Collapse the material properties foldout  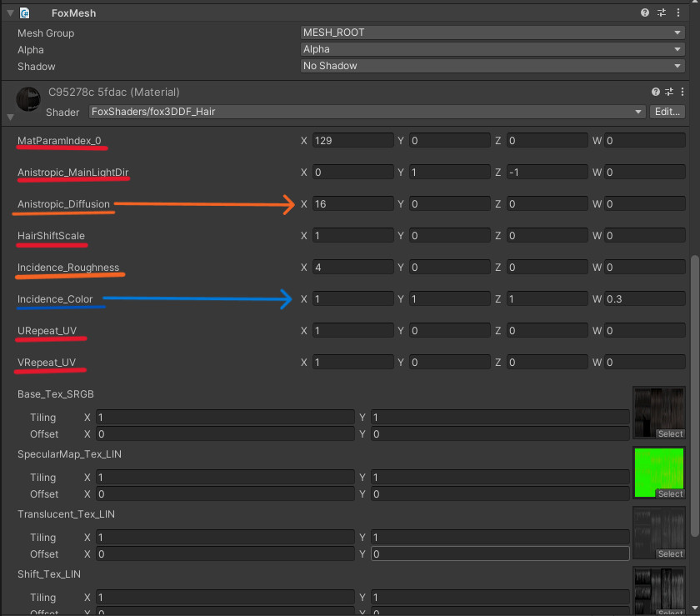(11, 117)
